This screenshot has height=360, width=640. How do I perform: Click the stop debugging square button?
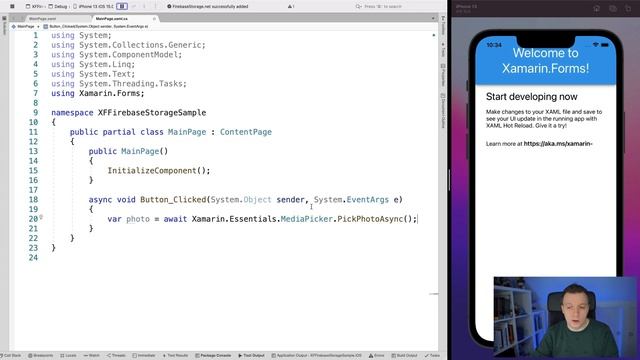[x=12, y=6]
